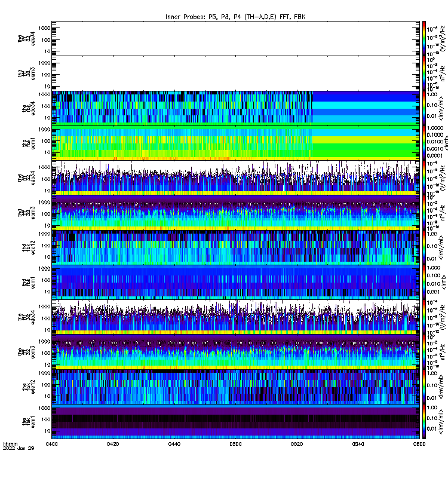Viewport: 448px width, 478px height.
Task: Click the color bar beside tha fff scm3 panel
Action: click(424, 73)
